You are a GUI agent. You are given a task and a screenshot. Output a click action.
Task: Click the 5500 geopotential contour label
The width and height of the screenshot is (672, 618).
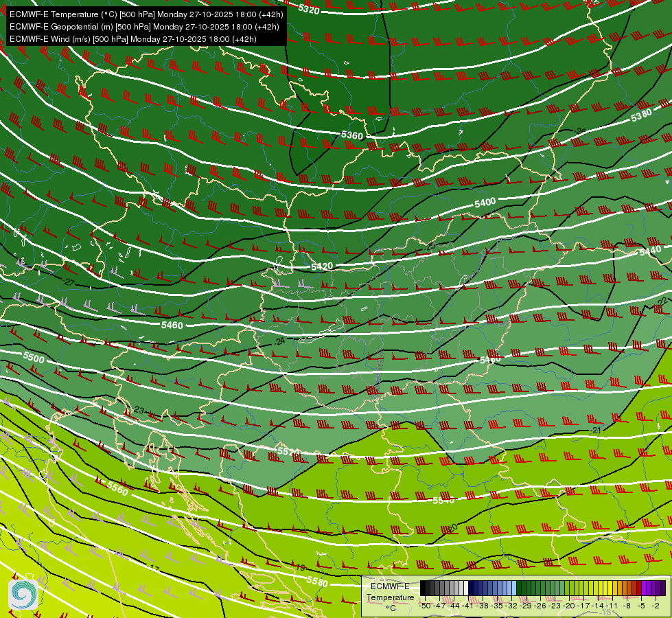click(x=34, y=357)
